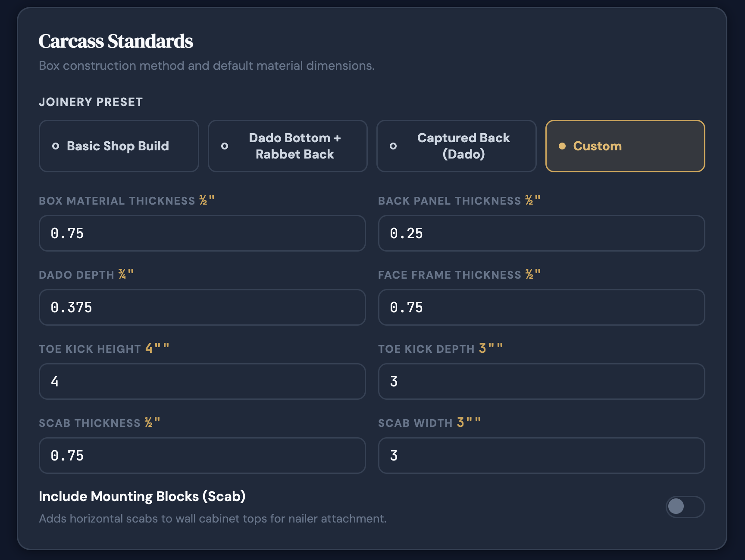Select the Captured Back (Dado) preset
Viewport: 745px width, 560px height.
point(456,146)
